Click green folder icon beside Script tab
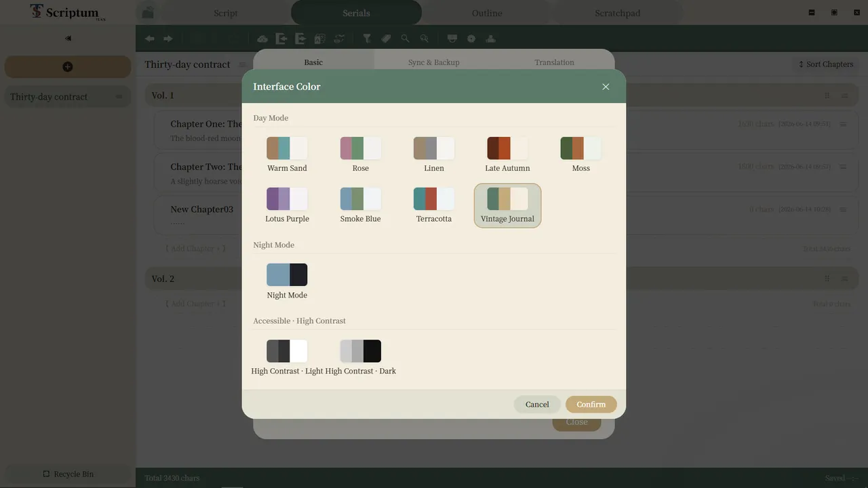868x488 pixels. click(148, 12)
